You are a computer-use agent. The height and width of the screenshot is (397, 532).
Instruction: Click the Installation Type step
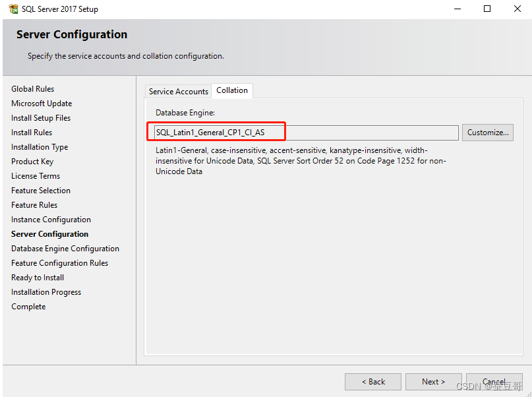click(x=40, y=147)
